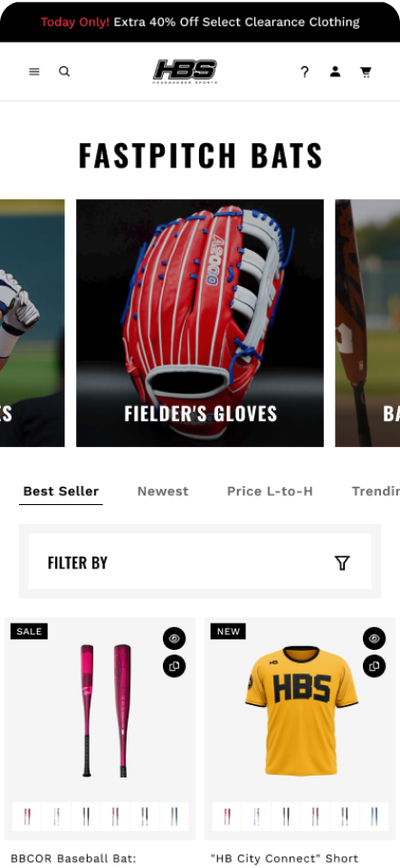Click compare icon on yellow HBS jersey
Screen dimensions: 400x868
(374, 666)
